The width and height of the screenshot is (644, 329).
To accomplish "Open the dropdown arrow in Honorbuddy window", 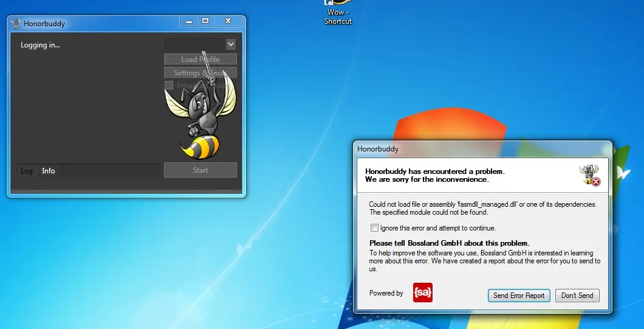I will 230,44.
